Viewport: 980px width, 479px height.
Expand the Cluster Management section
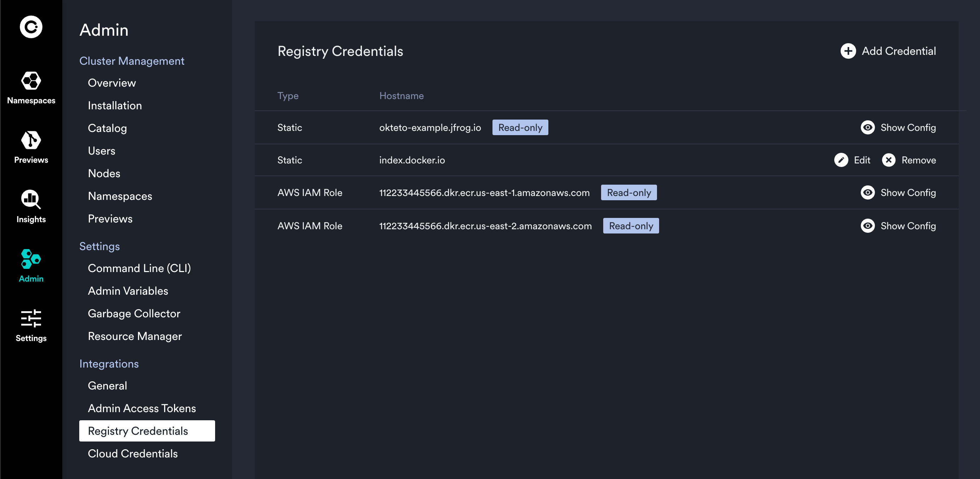click(132, 60)
